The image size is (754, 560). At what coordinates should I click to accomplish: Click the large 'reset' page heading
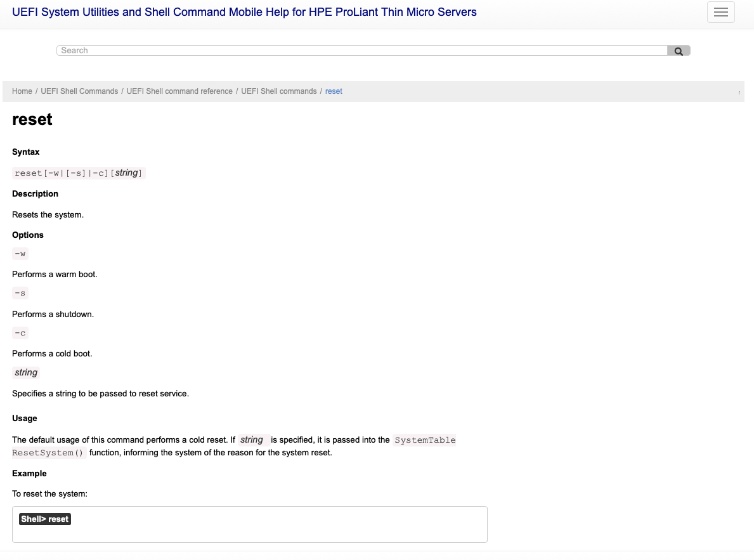(32, 119)
